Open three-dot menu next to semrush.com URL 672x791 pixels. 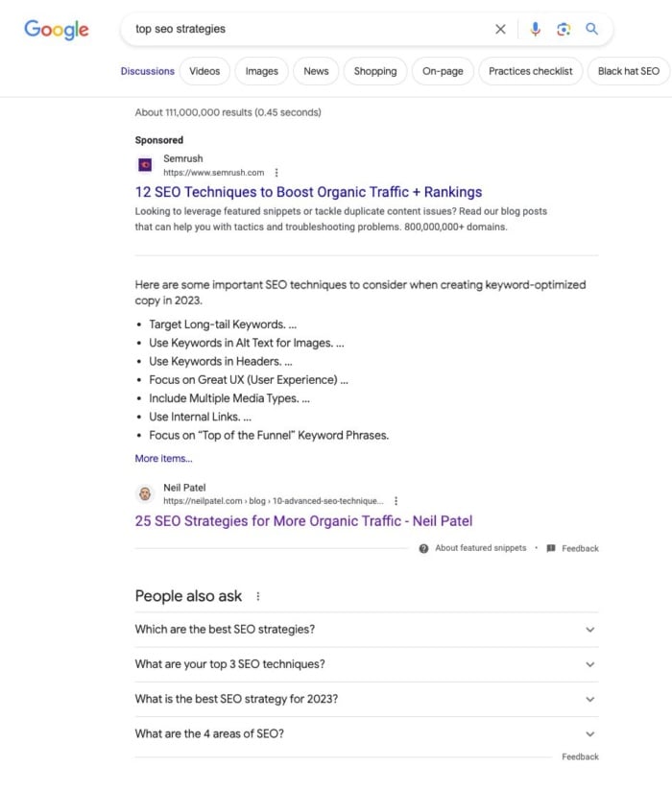pyautogui.click(x=276, y=173)
